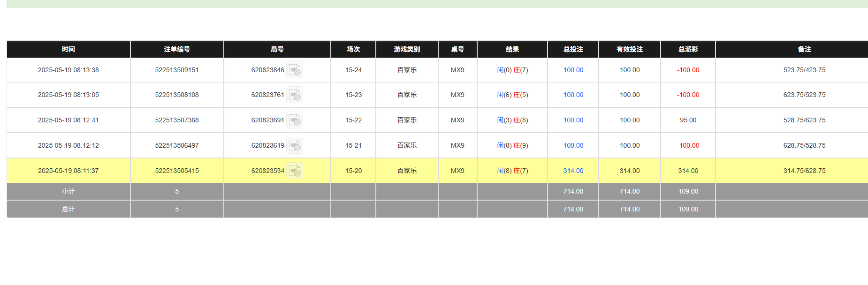The width and height of the screenshot is (868, 285).
Task: Click blue 100.00 bet link in 08:12:12 row
Action: [x=573, y=146]
